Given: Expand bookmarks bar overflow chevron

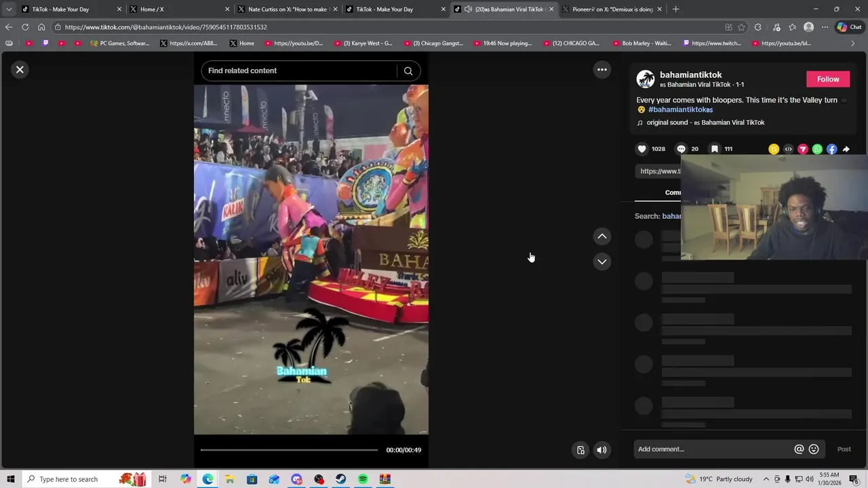Looking at the screenshot, I should click(853, 43).
